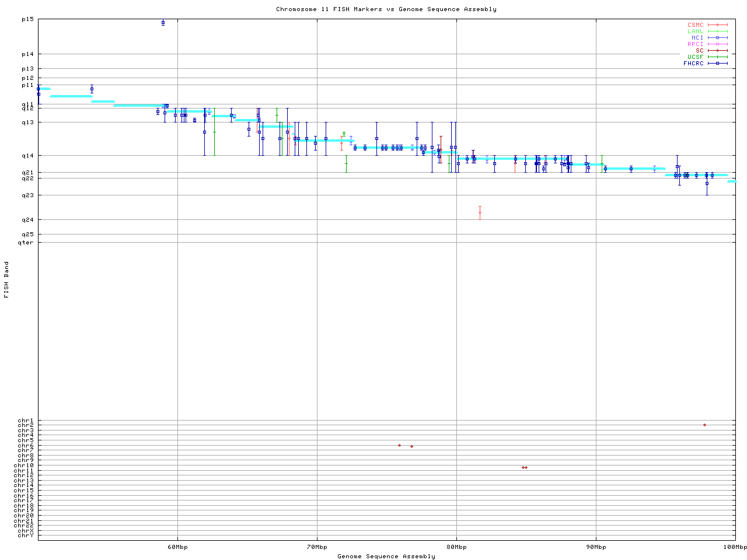Image resolution: width=747 pixels, height=560 pixels.
Task: Click the UCSF dark green legend symbol
Action: pyautogui.click(x=717, y=57)
